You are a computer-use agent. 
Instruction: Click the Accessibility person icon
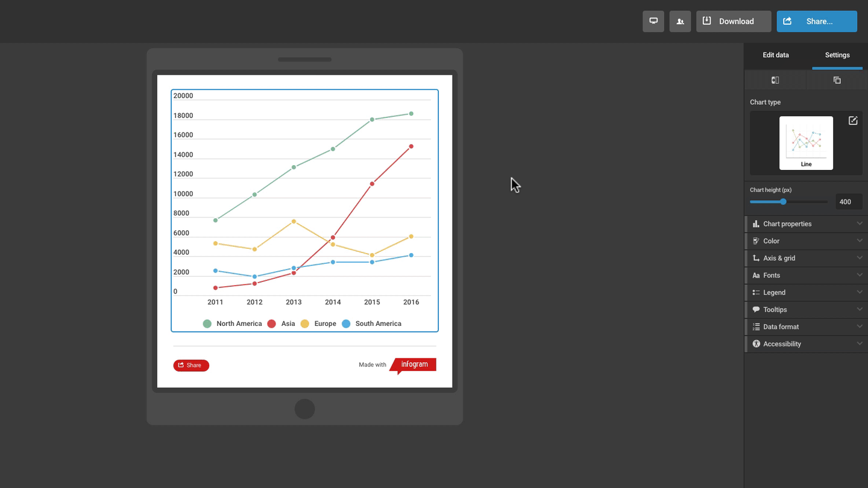(756, 344)
